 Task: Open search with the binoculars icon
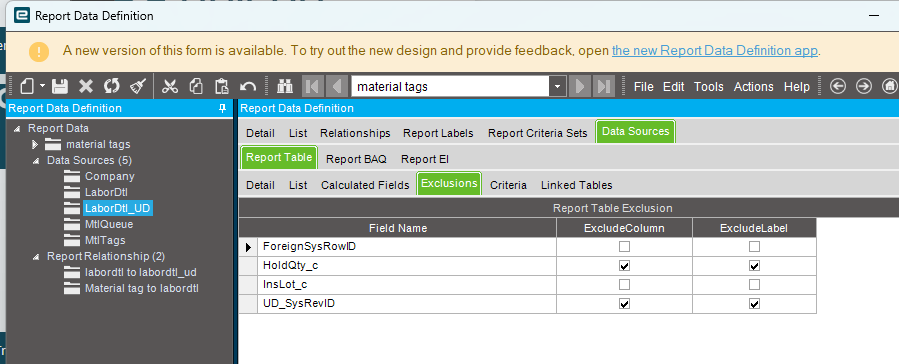(285, 87)
